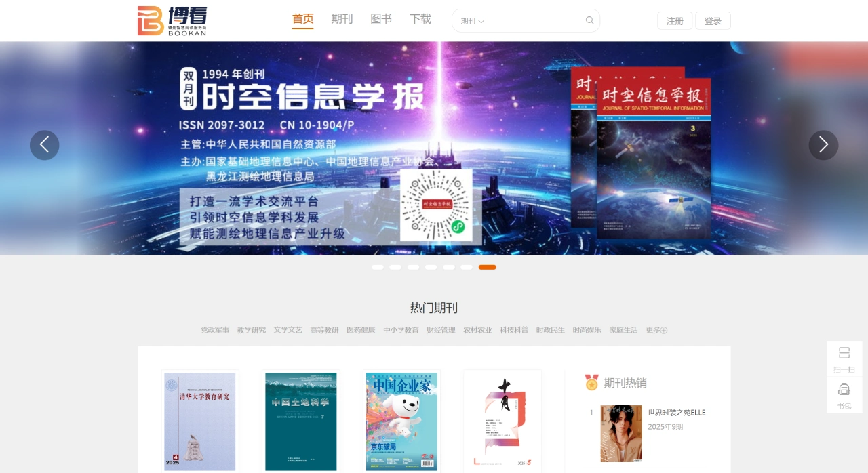The height and width of the screenshot is (473, 868).
Task: Open the 世界时装之苑ELLE title link
Action: 677,413
